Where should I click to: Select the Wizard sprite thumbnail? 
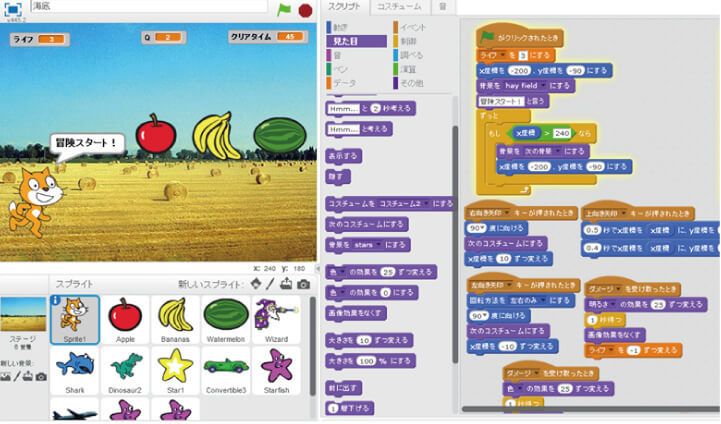coord(276,320)
